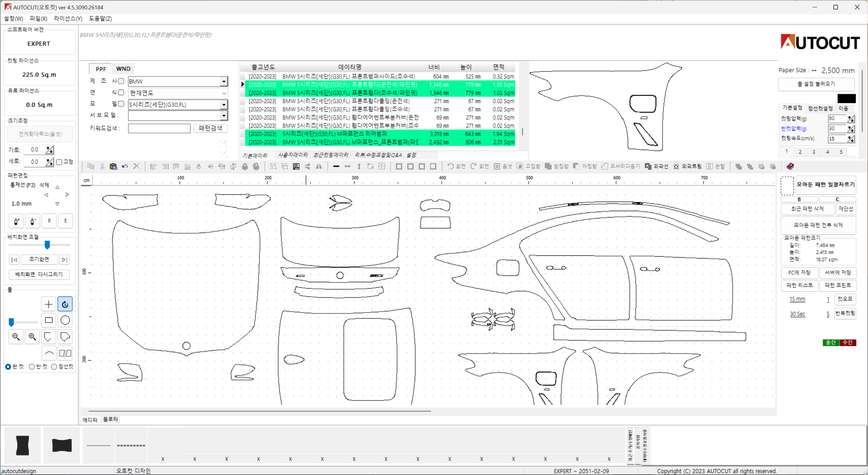
Task: Click the 패턴 프린트 button
Action: coord(838,285)
